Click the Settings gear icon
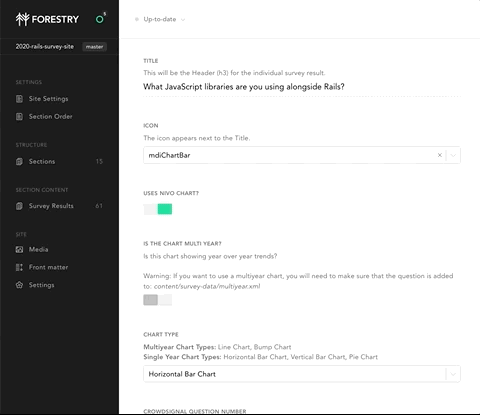Screen dimensions: 480x415 coord(19,285)
